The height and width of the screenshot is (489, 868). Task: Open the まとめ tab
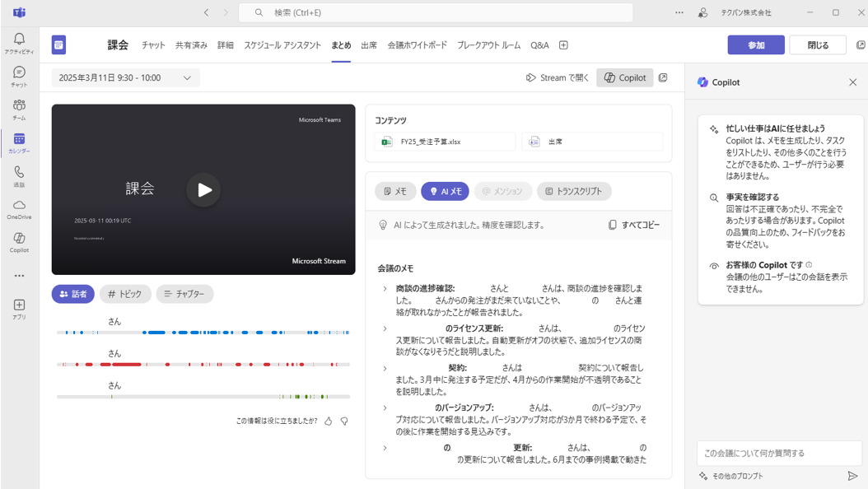(341, 45)
